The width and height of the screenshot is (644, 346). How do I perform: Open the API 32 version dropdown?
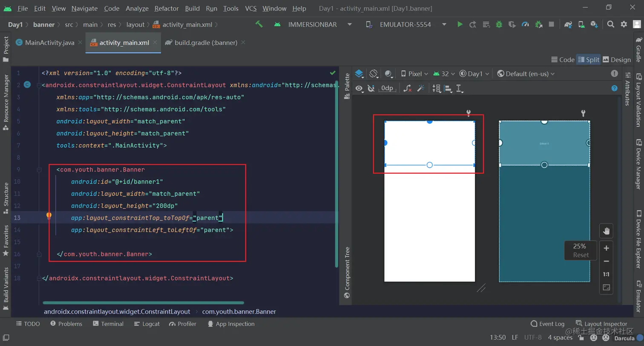(x=444, y=74)
